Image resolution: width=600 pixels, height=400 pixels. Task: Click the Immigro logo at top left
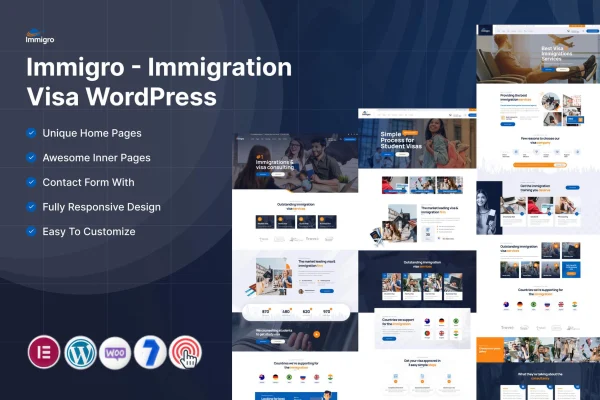(x=40, y=36)
